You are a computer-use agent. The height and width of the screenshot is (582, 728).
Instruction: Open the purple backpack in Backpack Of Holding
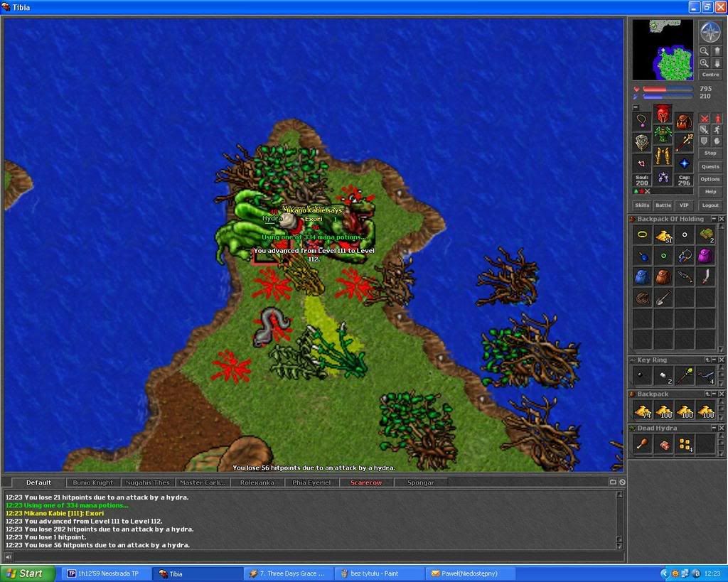705,257
